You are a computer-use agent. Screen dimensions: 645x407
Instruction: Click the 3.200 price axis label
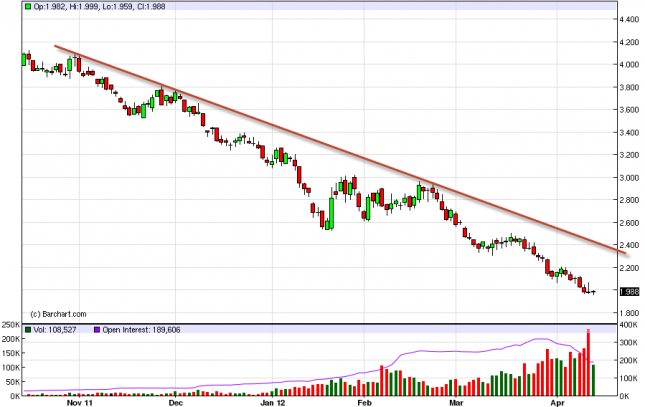pyautogui.click(x=629, y=155)
